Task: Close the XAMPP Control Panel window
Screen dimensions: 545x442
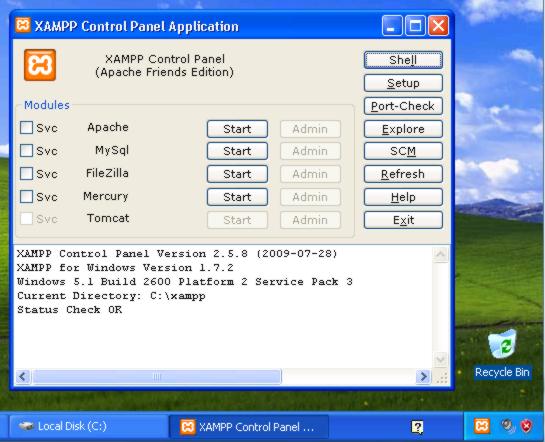Action: (x=438, y=26)
